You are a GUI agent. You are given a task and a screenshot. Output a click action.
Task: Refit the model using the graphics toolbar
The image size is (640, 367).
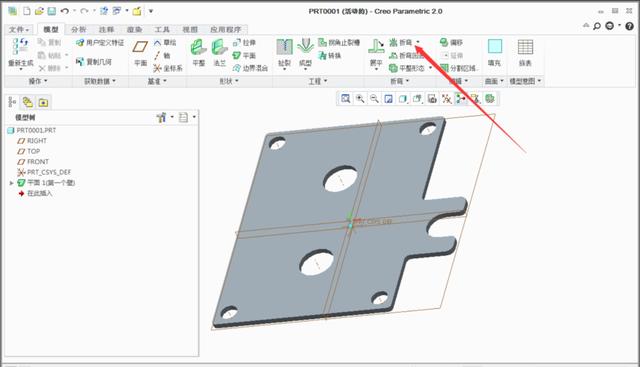tap(345, 99)
